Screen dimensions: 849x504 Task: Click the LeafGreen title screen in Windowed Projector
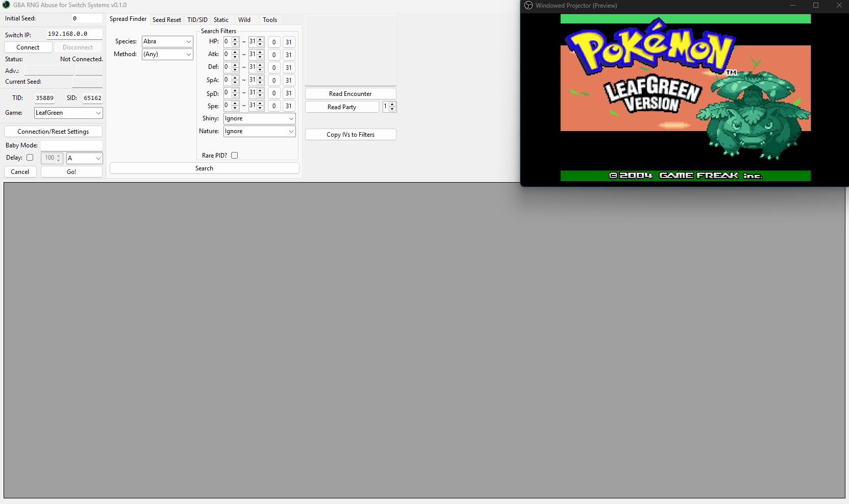(x=685, y=97)
